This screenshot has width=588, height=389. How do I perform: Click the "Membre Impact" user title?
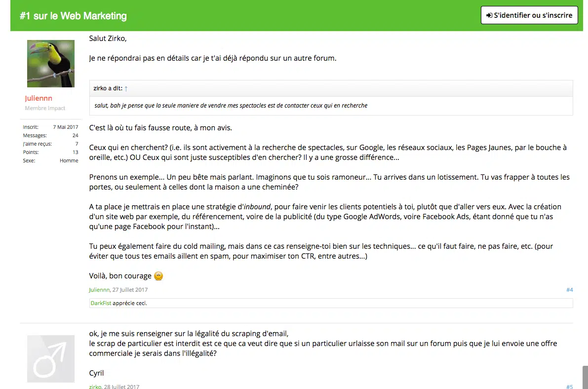pyautogui.click(x=45, y=108)
